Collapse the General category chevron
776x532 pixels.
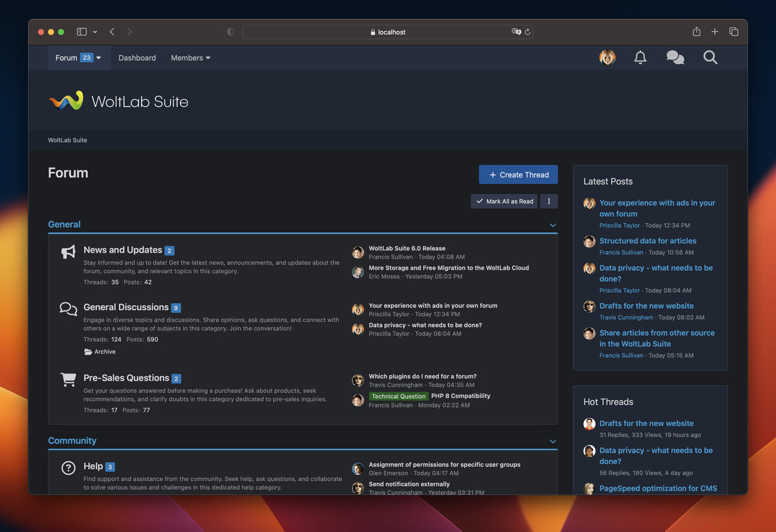click(553, 225)
